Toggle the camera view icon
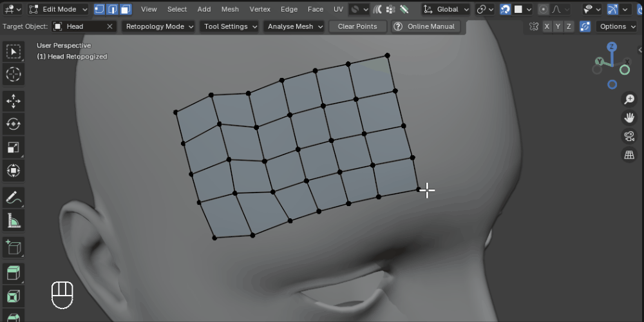The height and width of the screenshot is (322, 644). pyautogui.click(x=629, y=136)
